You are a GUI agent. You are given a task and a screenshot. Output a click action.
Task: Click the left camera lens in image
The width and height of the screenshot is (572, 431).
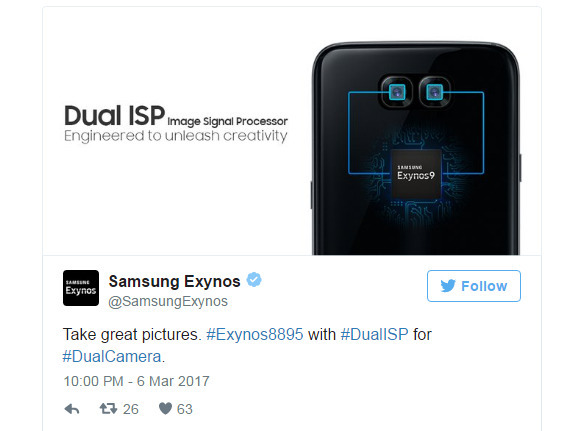click(x=397, y=92)
